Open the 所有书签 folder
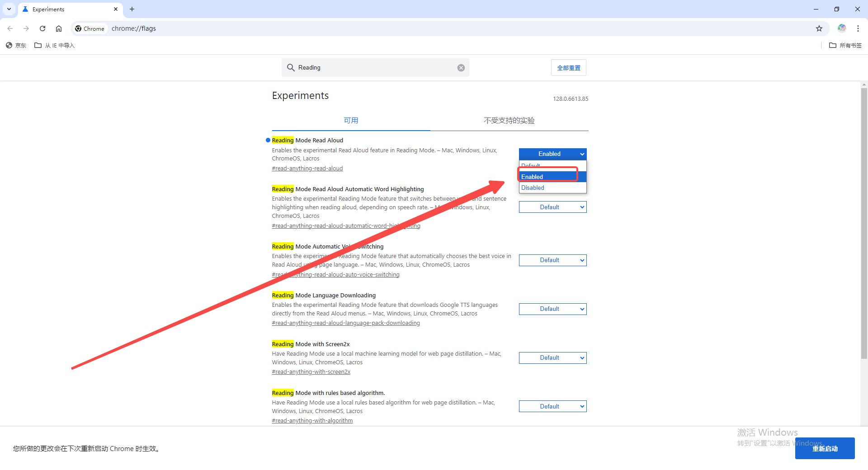868x470 pixels. (x=846, y=45)
